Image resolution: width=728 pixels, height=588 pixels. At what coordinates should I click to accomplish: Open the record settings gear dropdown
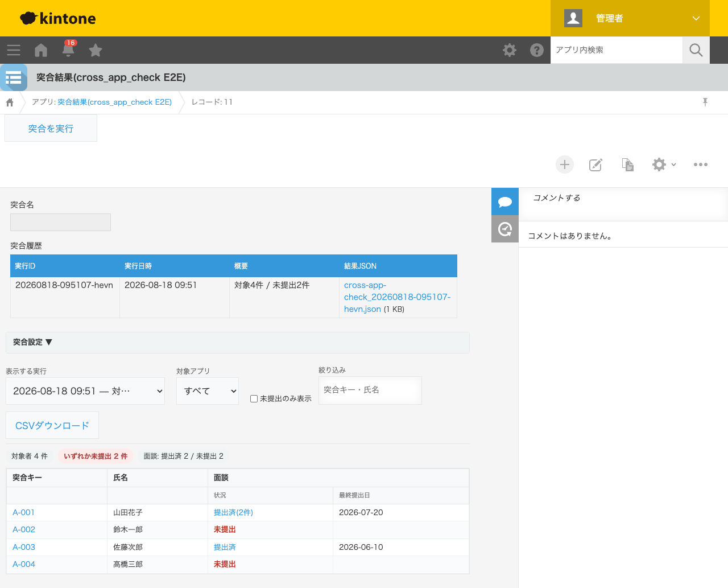pyautogui.click(x=664, y=165)
